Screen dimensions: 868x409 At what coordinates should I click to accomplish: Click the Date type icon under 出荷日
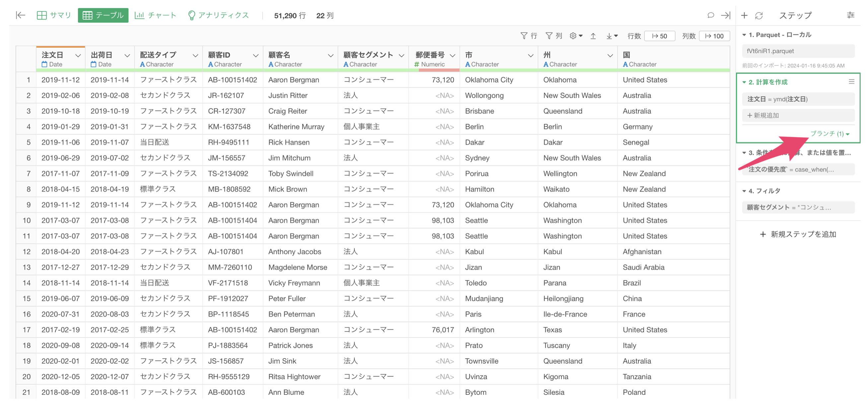[x=93, y=64]
